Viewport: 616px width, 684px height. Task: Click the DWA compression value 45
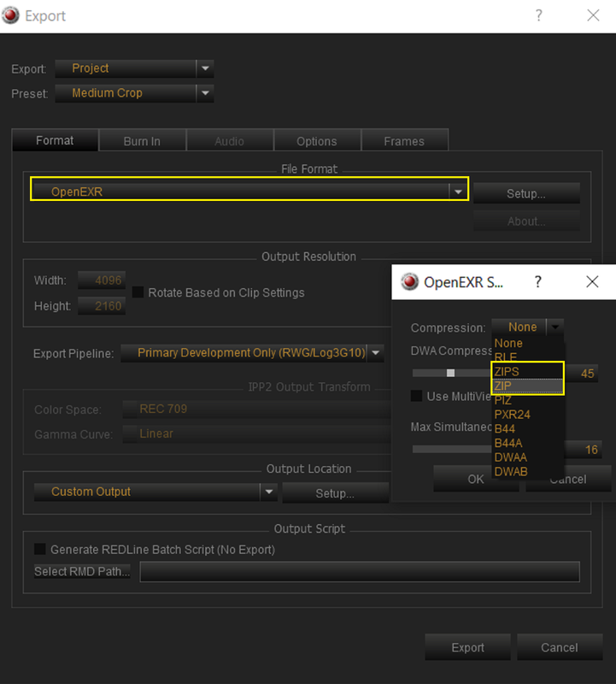[x=582, y=374]
